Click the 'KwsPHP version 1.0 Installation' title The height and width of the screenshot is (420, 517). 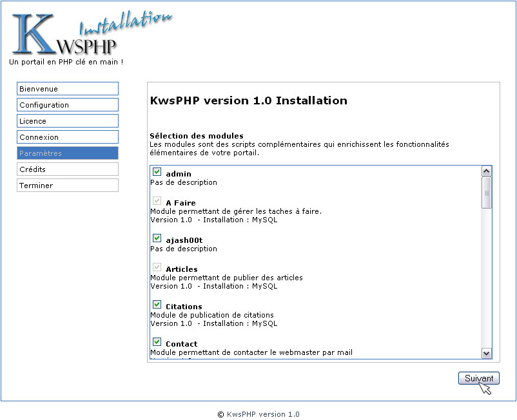249,100
